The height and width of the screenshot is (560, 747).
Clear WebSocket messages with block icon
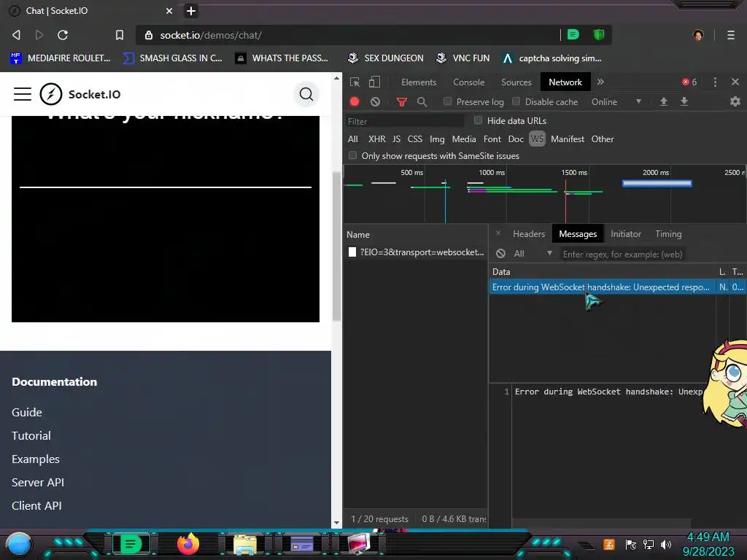point(500,254)
